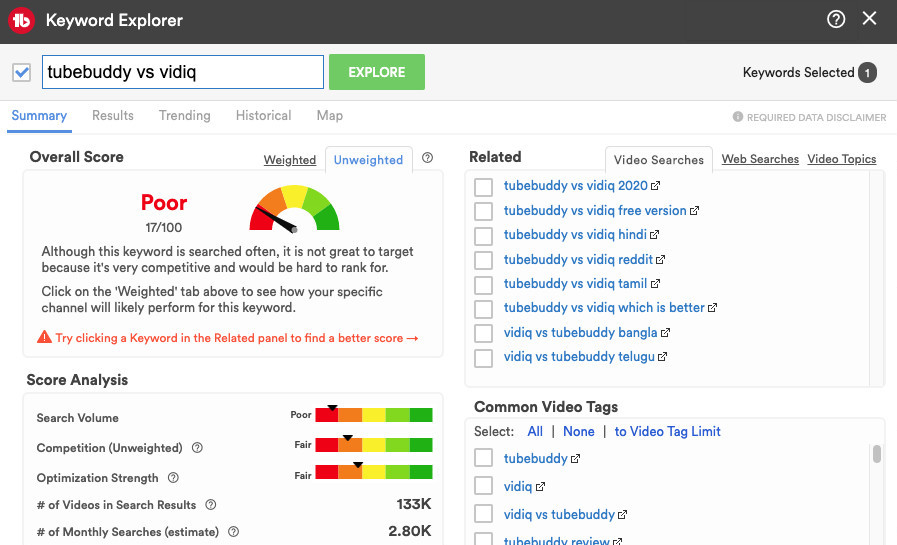897x545 pixels.
Task: Click help icon beside Competition (Unweighted)
Action: tap(197, 447)
